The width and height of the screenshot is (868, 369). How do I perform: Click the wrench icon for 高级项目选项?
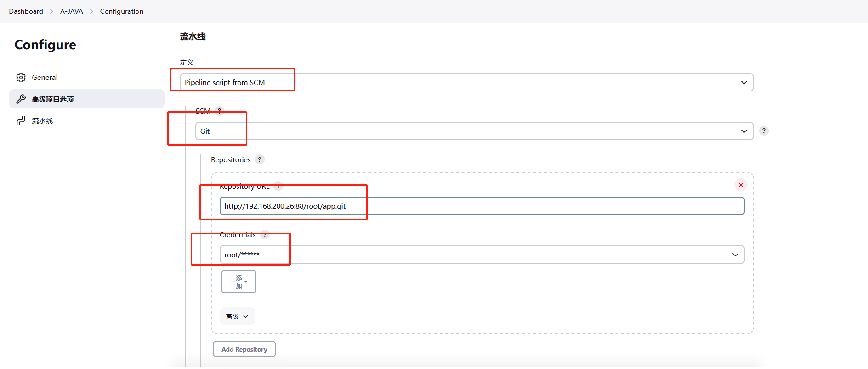tap(21, 99)
